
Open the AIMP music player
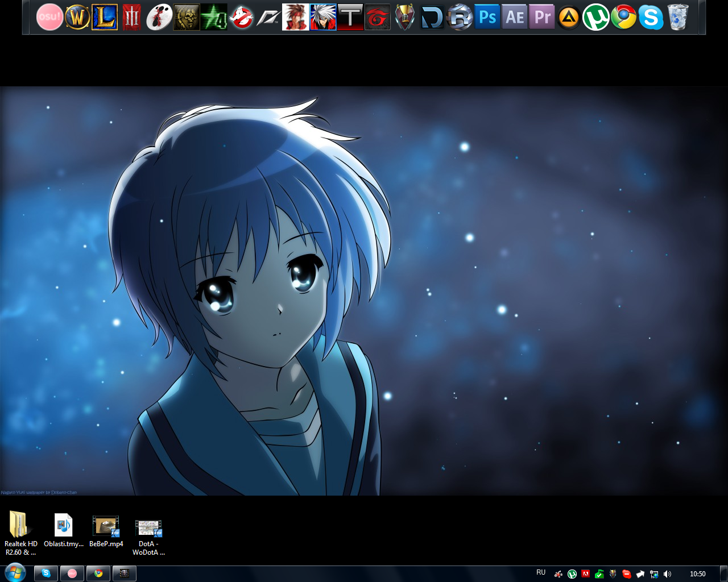[569, 17]
